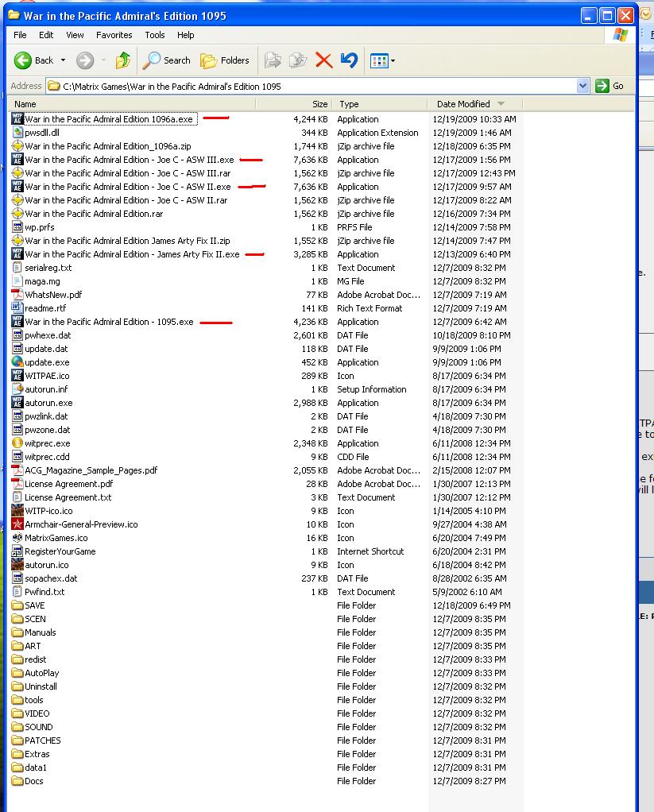Viewport: 654px width, 812px height.
Task: Toggle the Folders pane button
Action: (225, 60)
